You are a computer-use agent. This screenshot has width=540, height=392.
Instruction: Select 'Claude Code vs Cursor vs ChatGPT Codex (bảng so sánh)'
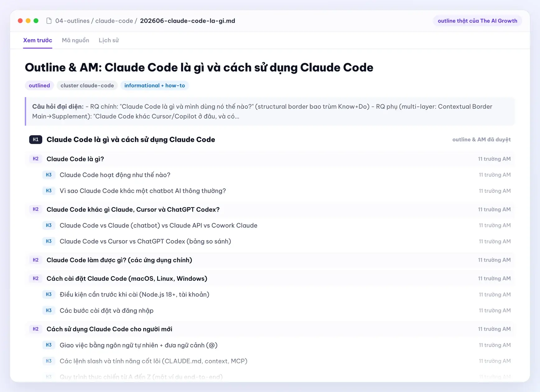[145, 241]
